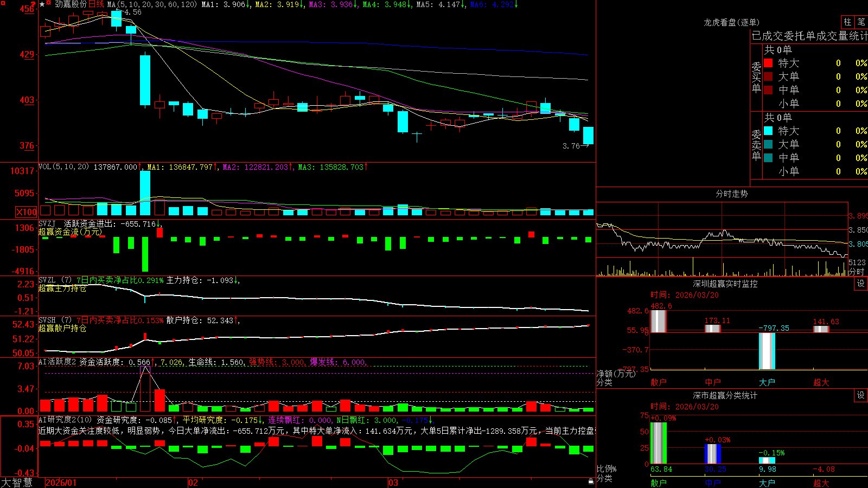
Task: Click the AI研究度2(10) indicator name
Action: (65, 420)
